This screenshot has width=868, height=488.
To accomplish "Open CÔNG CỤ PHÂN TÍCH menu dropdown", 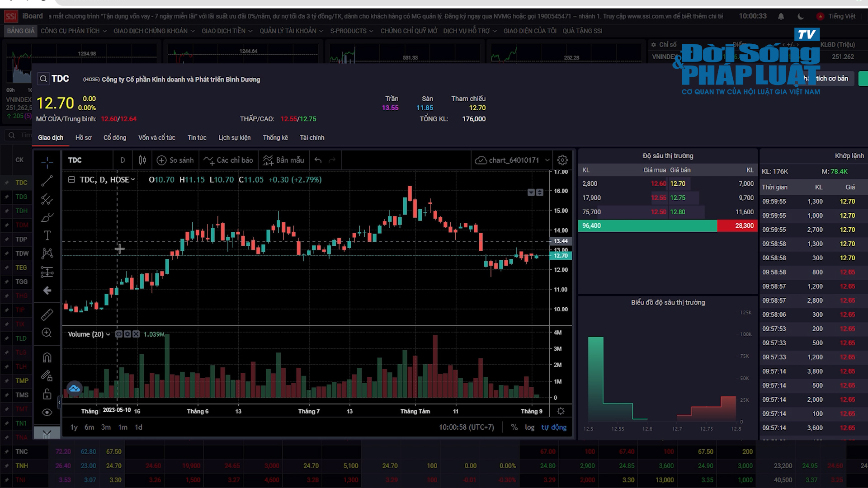I will point(73,31).
